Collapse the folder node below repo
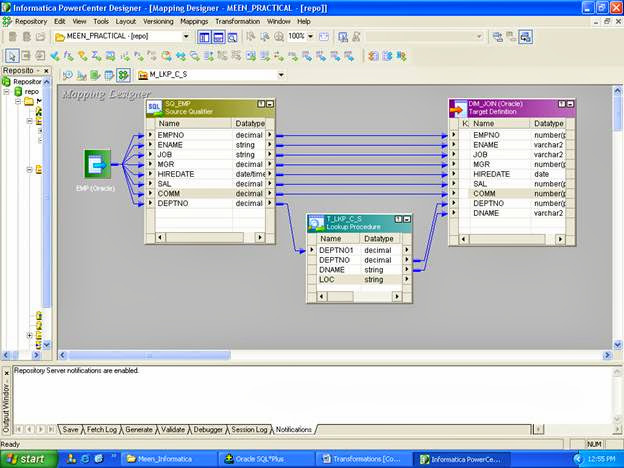Image resolution: width=624 pixels, height=468 pixels. click(18, 101)
